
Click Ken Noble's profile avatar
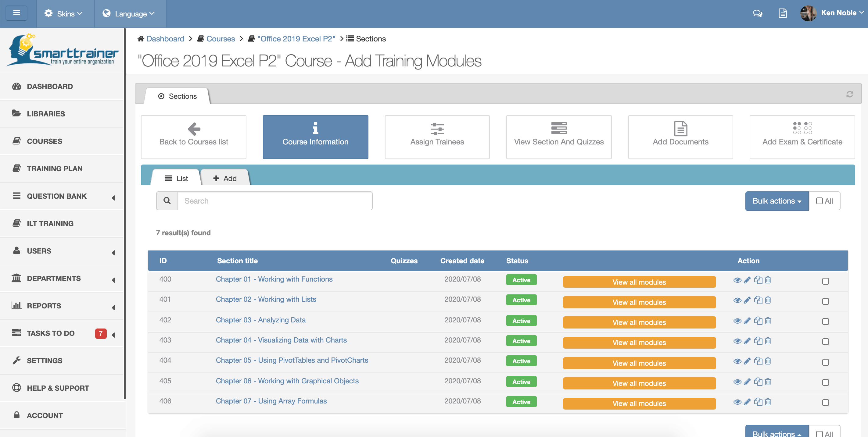[x=808, y=13]
